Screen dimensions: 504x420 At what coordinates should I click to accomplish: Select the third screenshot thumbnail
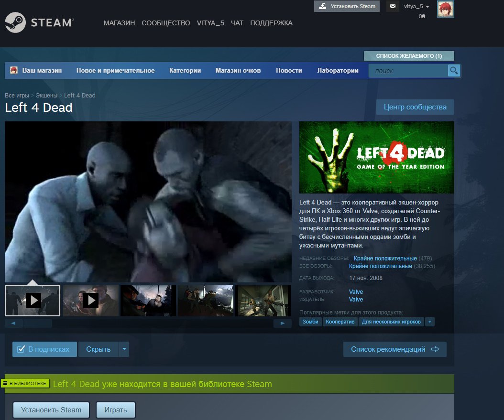[x=148, y=301]
